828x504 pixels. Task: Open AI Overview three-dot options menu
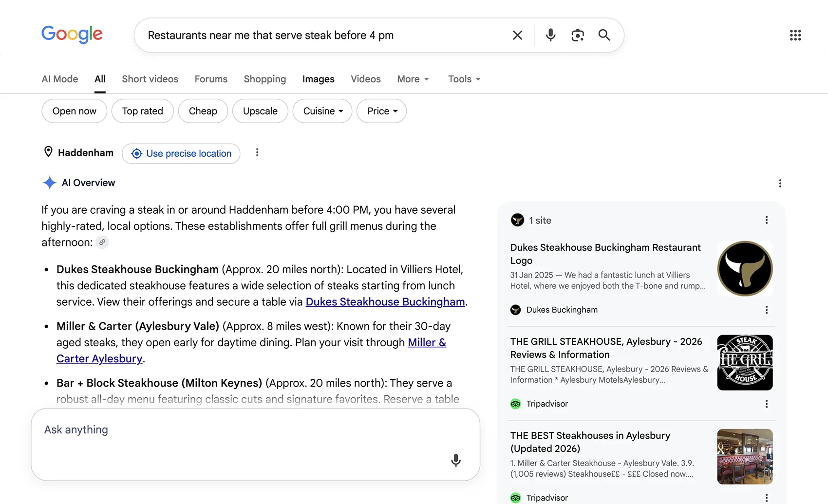tap(780, 183)
